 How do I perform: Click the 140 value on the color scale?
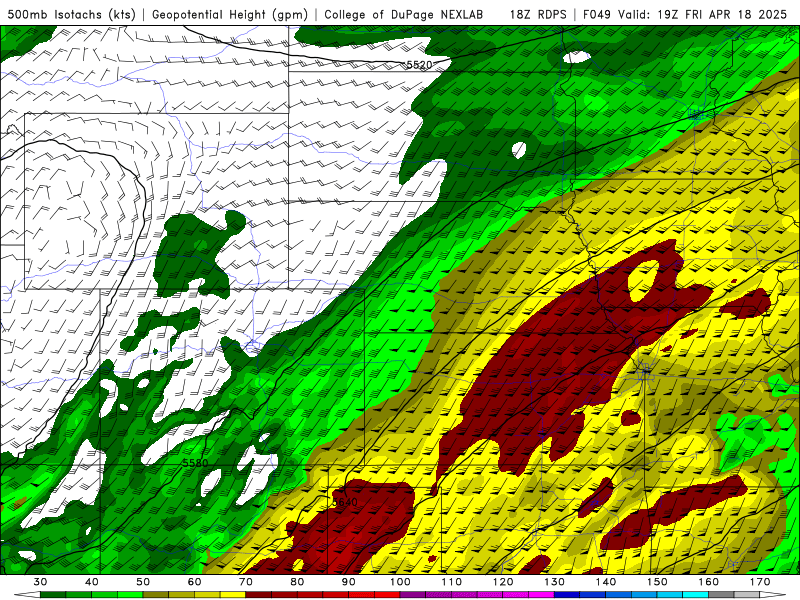606,582
